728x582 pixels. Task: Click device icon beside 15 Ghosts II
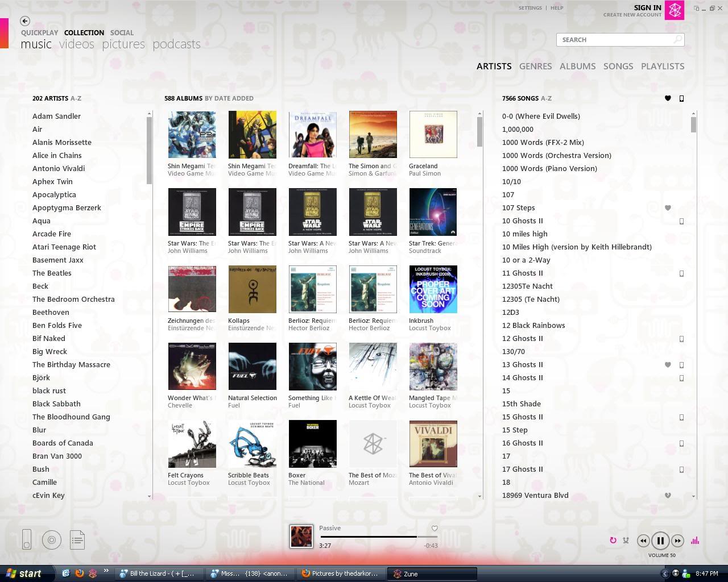(681, 417)
